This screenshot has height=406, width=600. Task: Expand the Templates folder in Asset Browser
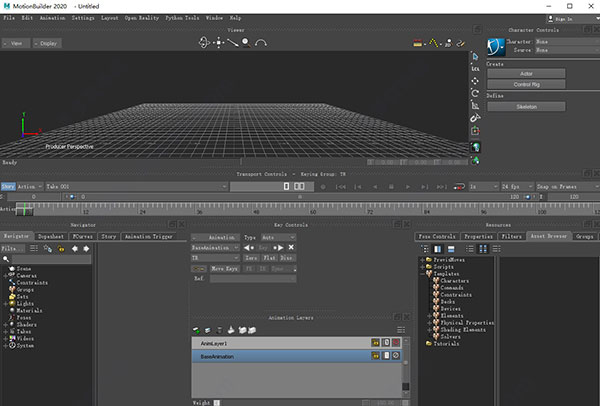tap(422, 273)
